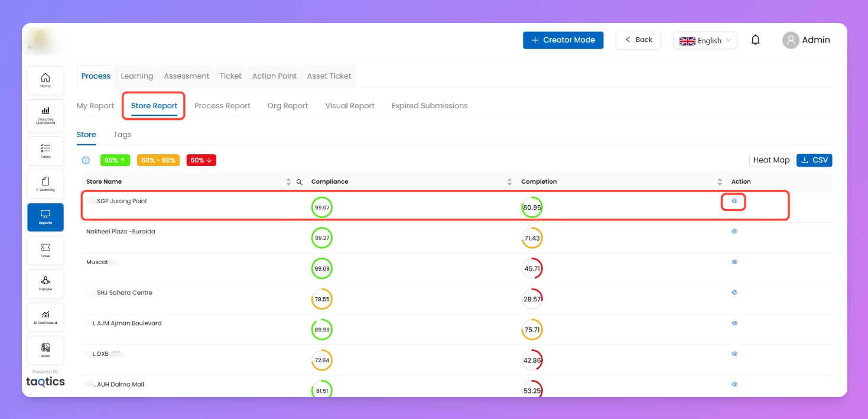Open BI Dashboard from the sidebar
This screenshot has width=868, height=419.
point(45,317)
